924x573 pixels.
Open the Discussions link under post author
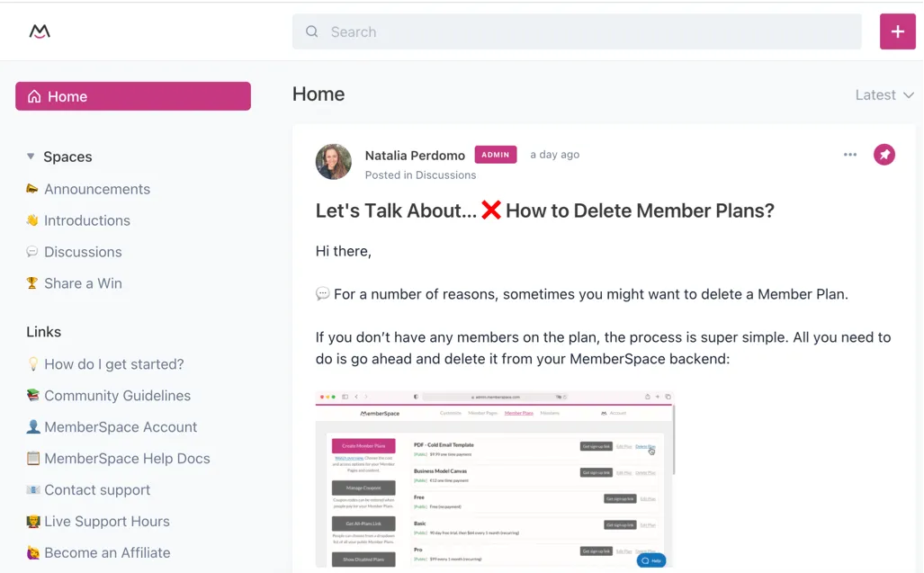tap(445, 175)
